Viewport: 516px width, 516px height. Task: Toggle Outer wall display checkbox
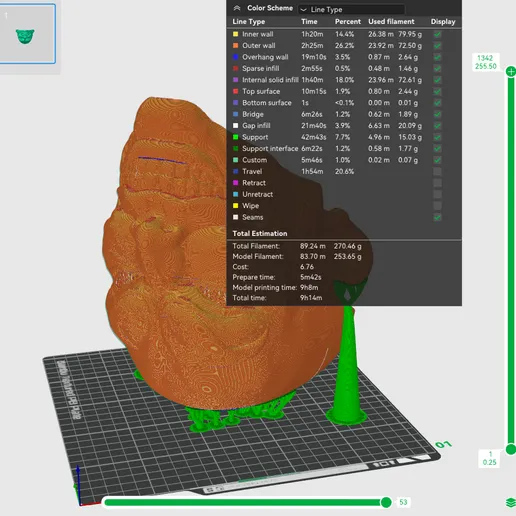(x=437, y=46)
